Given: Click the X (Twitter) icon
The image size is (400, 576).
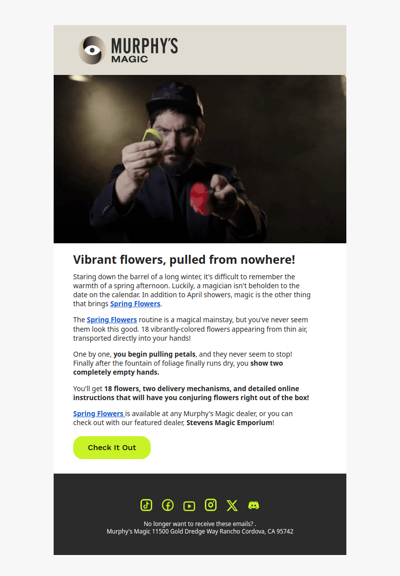Looking at the screenshot, I should tap(232, 505).
